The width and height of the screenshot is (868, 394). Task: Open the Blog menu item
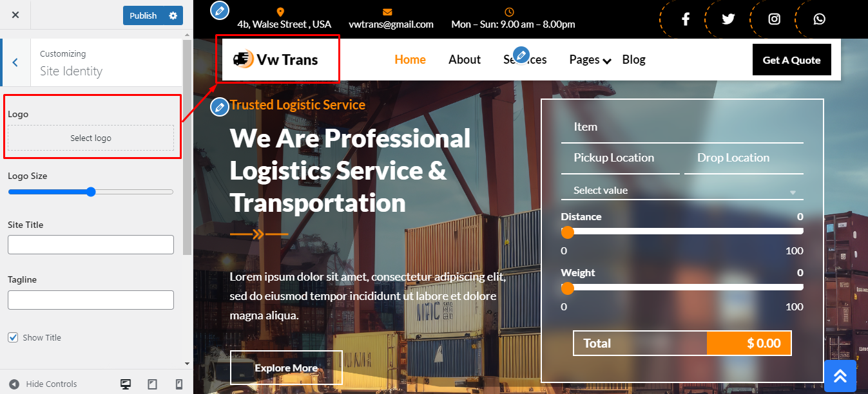click(633, 60)
